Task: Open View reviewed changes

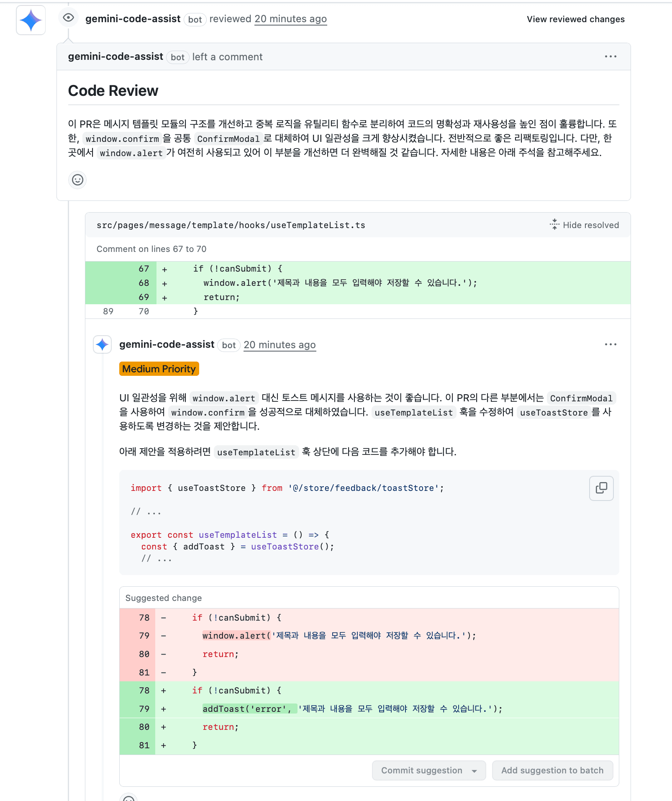Action: tap(575, 19)
